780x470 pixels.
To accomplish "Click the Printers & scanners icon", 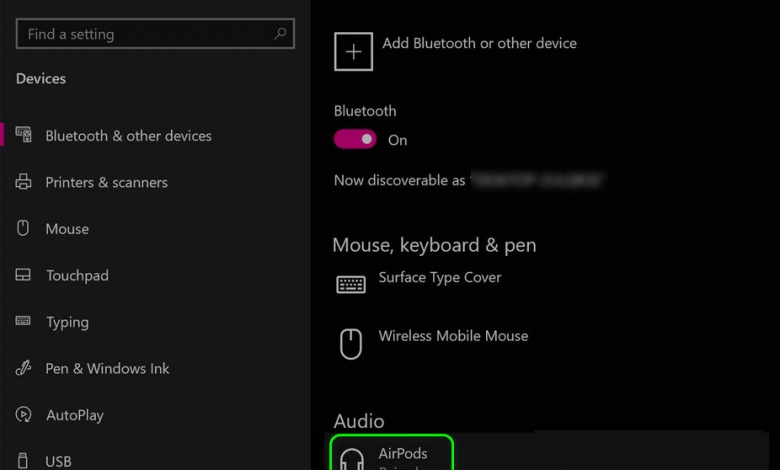I will point(24,182).
